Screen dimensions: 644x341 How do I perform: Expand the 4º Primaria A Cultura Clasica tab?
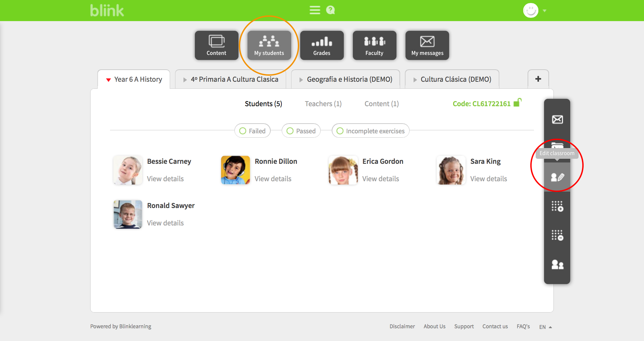tap(234, 79)
